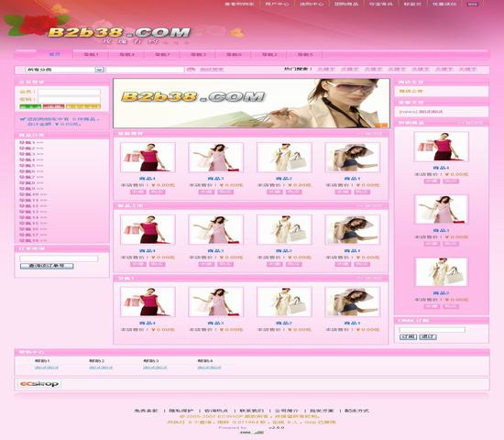Select 导航10 in sidebar category list
The height and width of the screenshot is (440, 504).
click(33, 194)
